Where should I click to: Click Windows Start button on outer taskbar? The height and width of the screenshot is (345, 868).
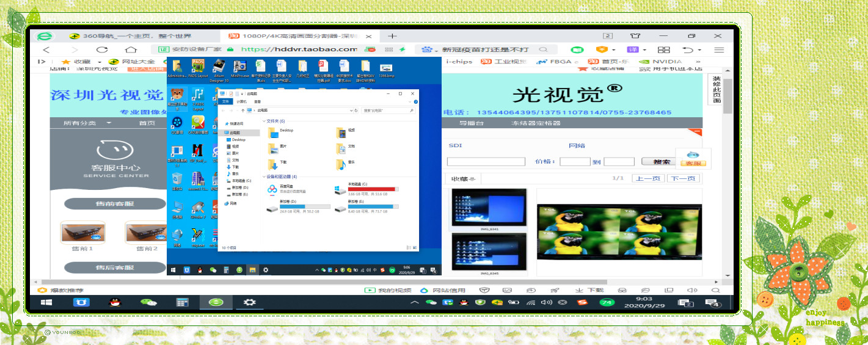click(46, 302)
